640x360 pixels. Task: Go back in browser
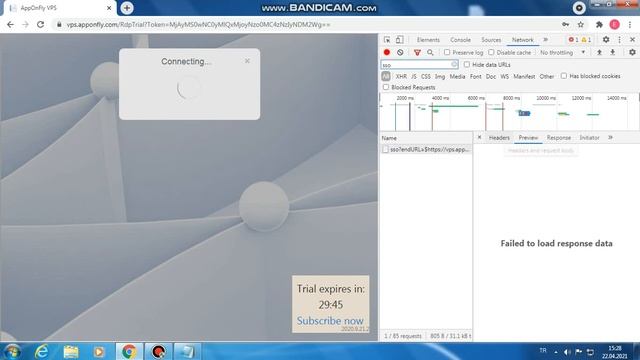pyautogui.click(x=10, y=24)
